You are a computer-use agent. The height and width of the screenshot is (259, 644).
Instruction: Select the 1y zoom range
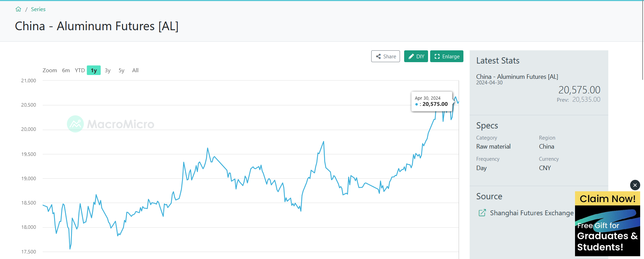tap(94, 70)
